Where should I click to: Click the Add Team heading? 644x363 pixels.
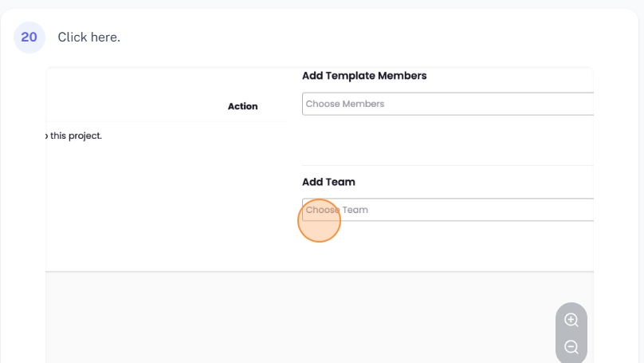[x=328, y=182]
